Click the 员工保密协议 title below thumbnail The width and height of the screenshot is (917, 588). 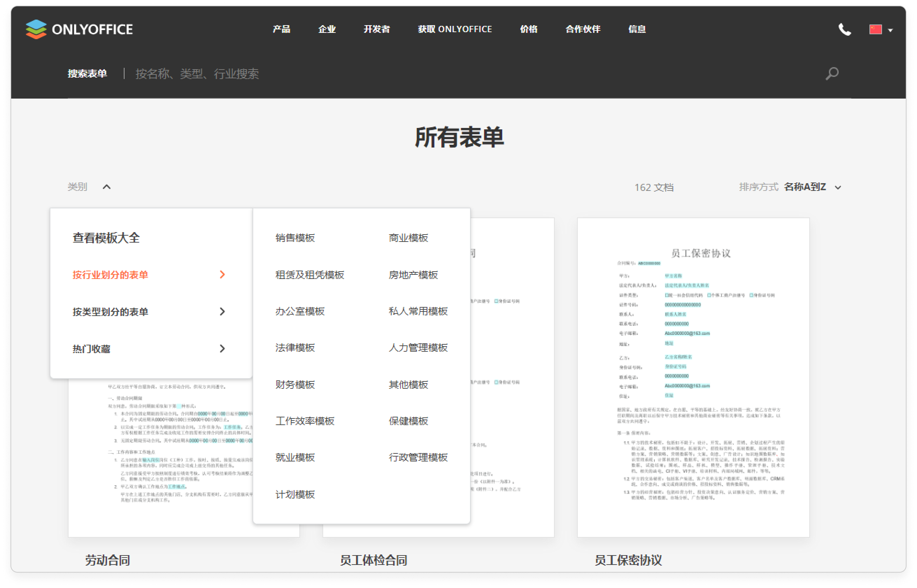coord(628,560)
